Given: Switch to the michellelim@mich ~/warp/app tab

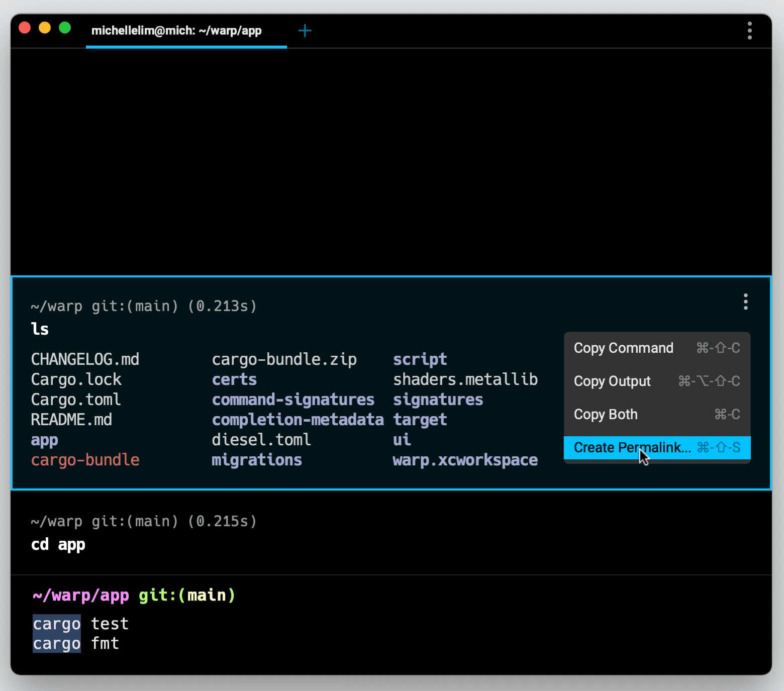Looking at the screenshot, I should point(176,31).
